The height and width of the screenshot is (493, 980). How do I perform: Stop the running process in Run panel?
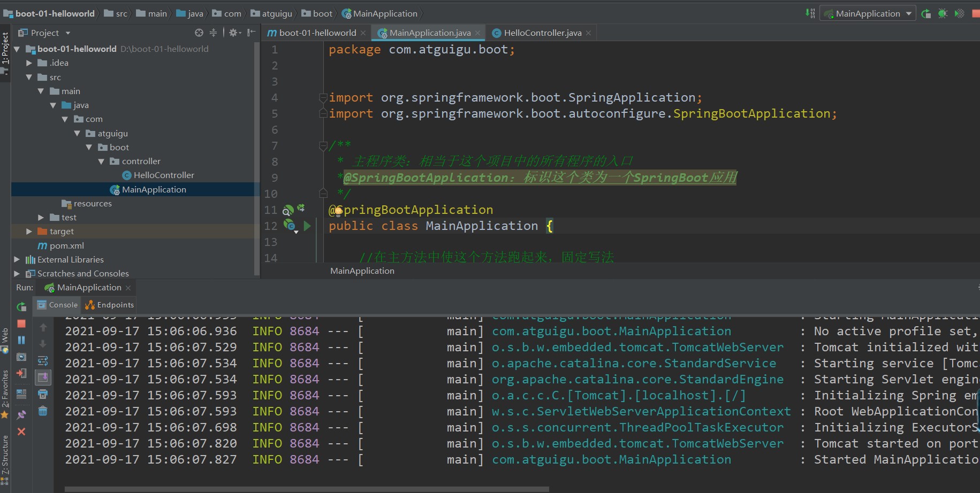[x=21, y=323]
